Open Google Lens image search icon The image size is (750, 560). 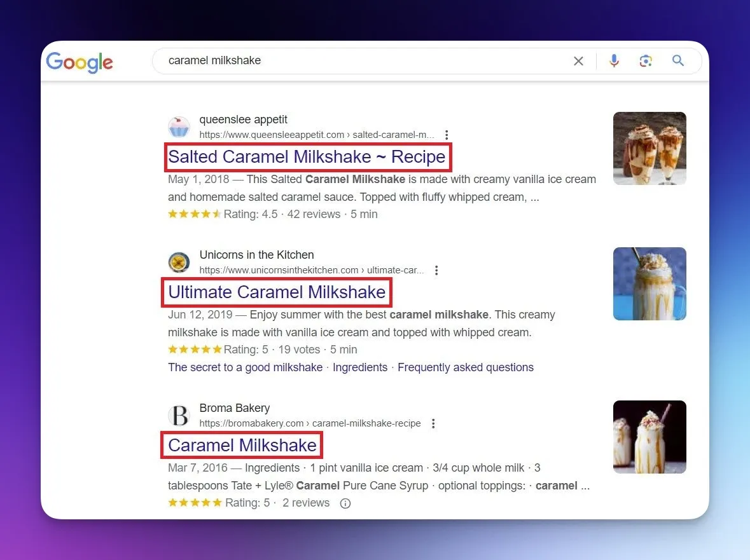click(646, 60)
